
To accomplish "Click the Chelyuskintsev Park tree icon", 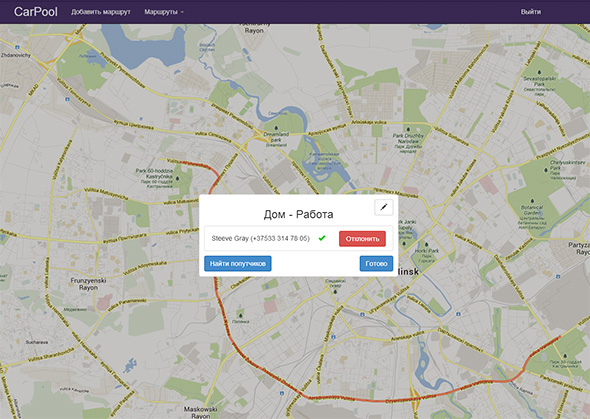I will click(x=546, y=170).
